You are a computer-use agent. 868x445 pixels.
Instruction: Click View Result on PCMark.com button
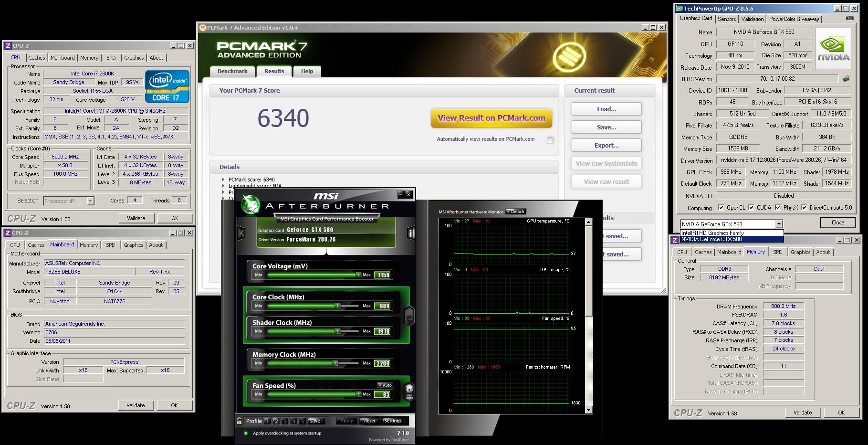coord(492,118)
